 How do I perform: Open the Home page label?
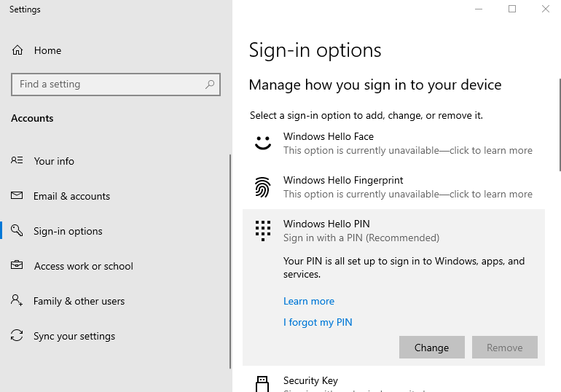tap(47, 50)
